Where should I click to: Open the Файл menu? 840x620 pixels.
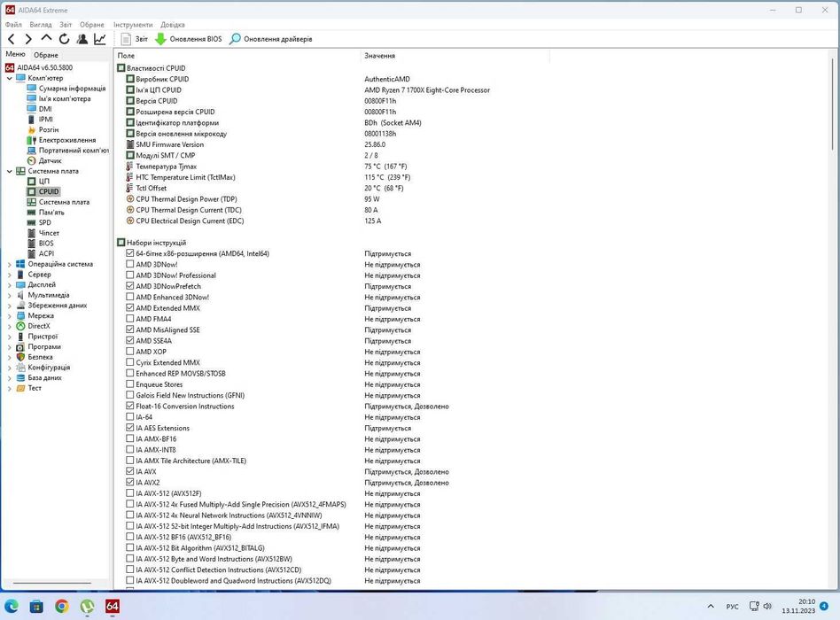click(13, 25)
